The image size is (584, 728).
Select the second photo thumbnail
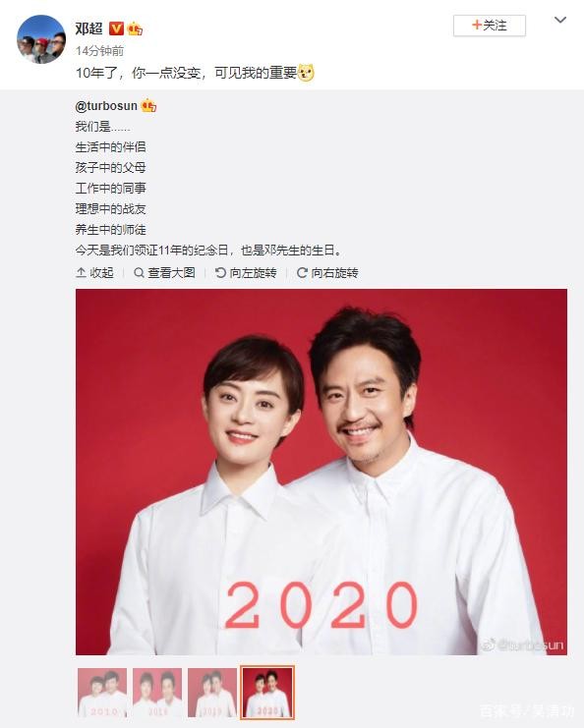(157, 693)
